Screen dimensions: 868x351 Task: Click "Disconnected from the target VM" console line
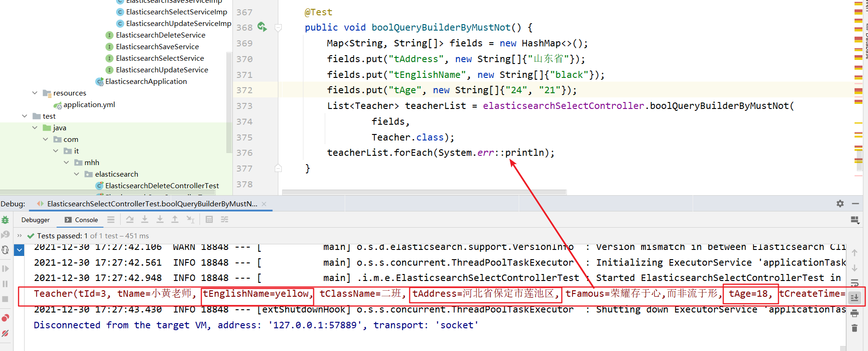(x=256, y=325)
